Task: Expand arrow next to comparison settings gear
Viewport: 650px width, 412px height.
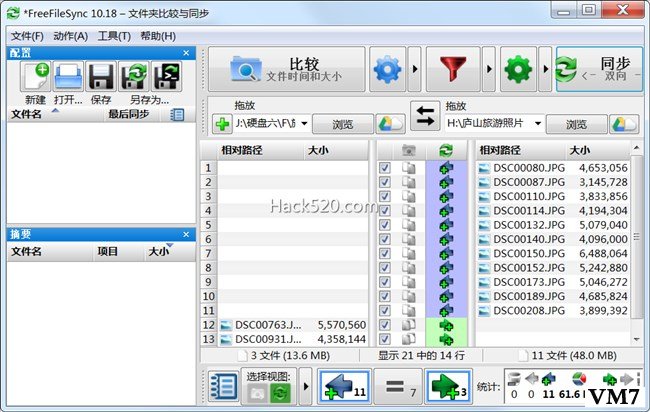Action: [415, 69]
